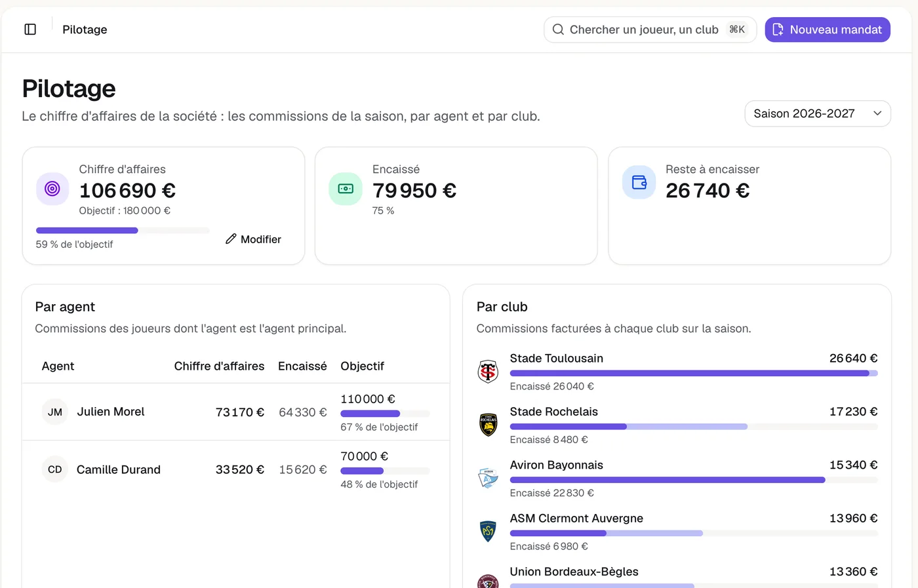The image size is (918, 588).
Task: Click the 17 230 € Rochelais amount
Action: 854,412
